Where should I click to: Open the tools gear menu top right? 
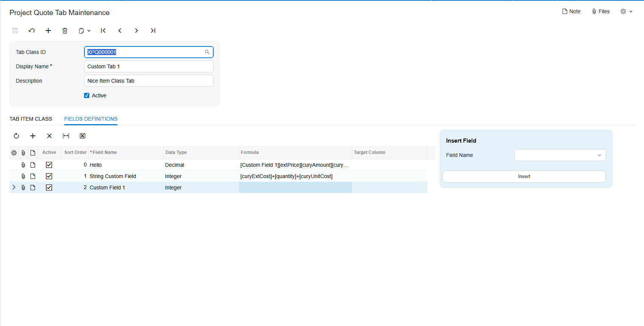coord(626,11)
